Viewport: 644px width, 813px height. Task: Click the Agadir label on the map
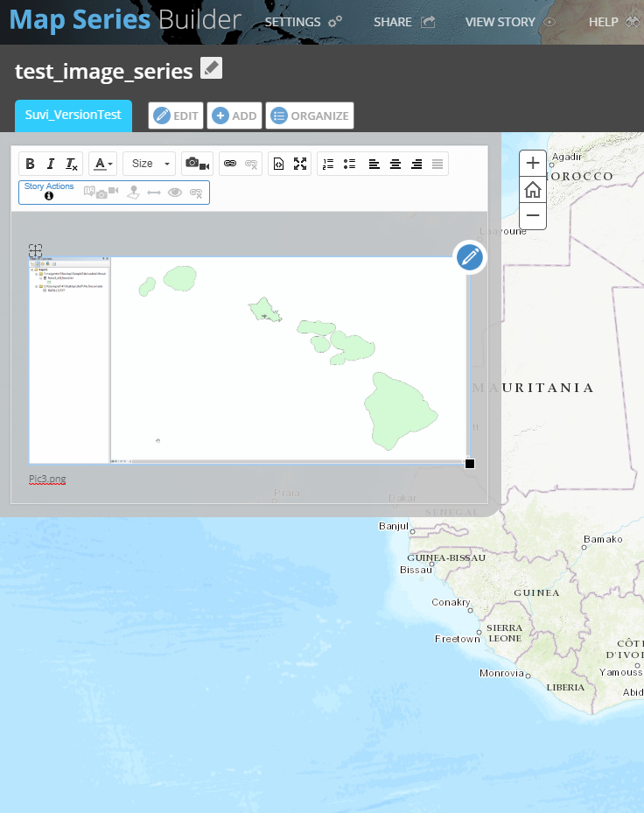(567, 157)
